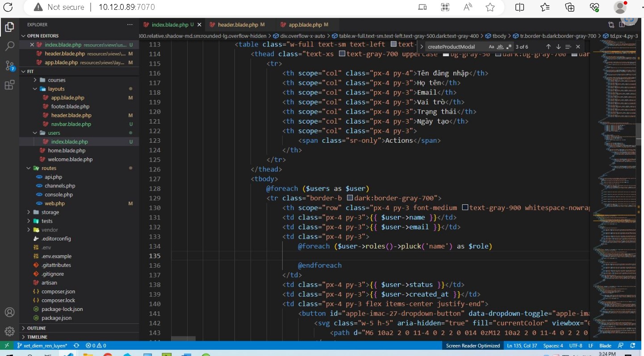The height and width of the screenshot is (356, 644).
Task: Toggle Match Whole Word in find widget
Action: [x=500, y=47]
